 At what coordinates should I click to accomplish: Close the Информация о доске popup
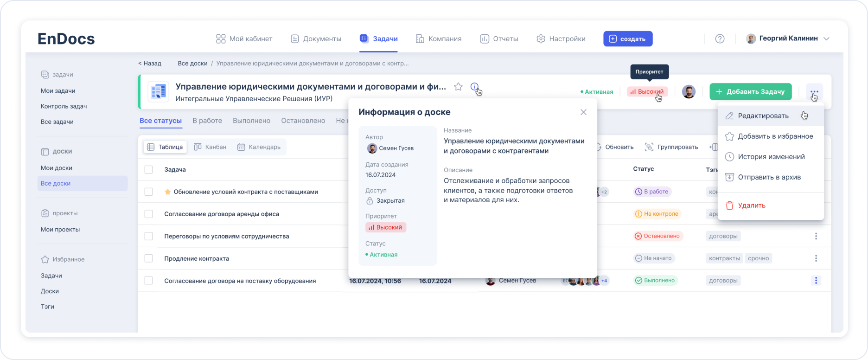point(583,112)
